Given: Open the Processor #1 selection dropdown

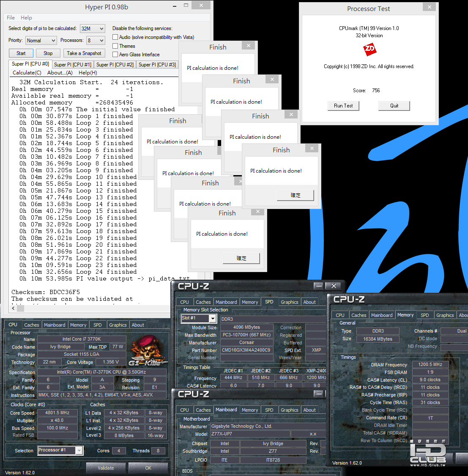Looking at the screenshot, I should (x=79, y=451).
